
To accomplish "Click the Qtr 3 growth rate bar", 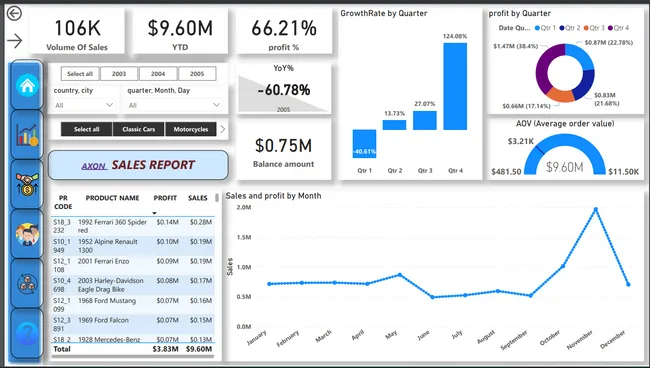I will tap(425, 120).
